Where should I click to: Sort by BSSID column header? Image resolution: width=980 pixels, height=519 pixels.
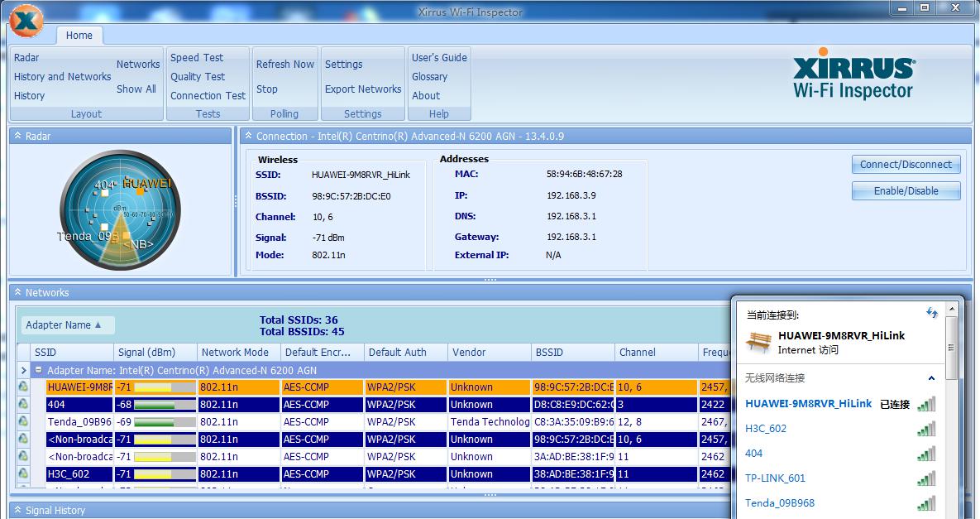[573, 352]
